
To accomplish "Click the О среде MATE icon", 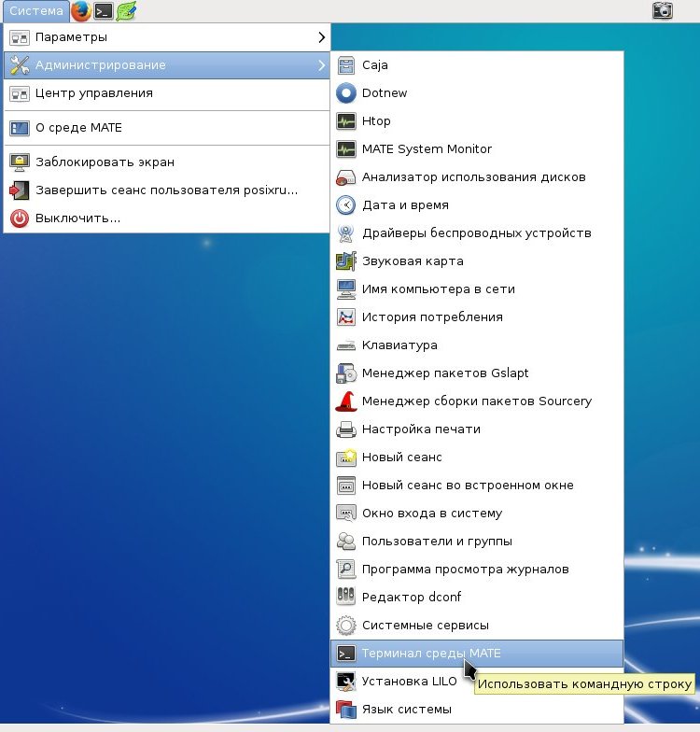I will pyautogui.click(x=19, y=127).
